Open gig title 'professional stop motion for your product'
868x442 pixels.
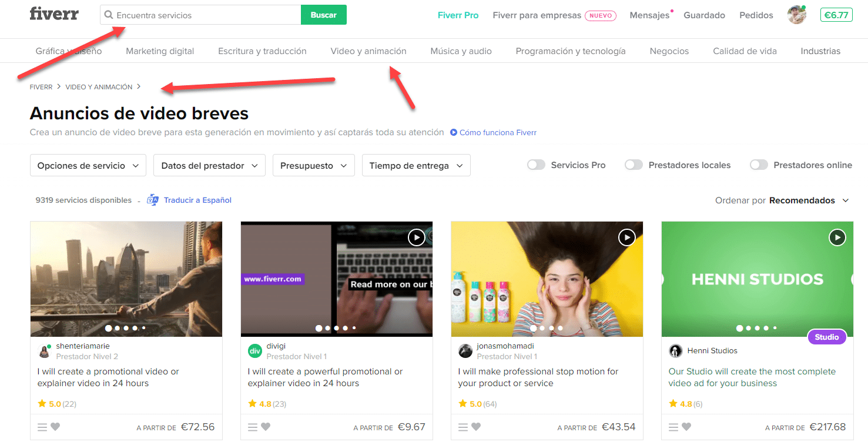[x=538, y=377]
